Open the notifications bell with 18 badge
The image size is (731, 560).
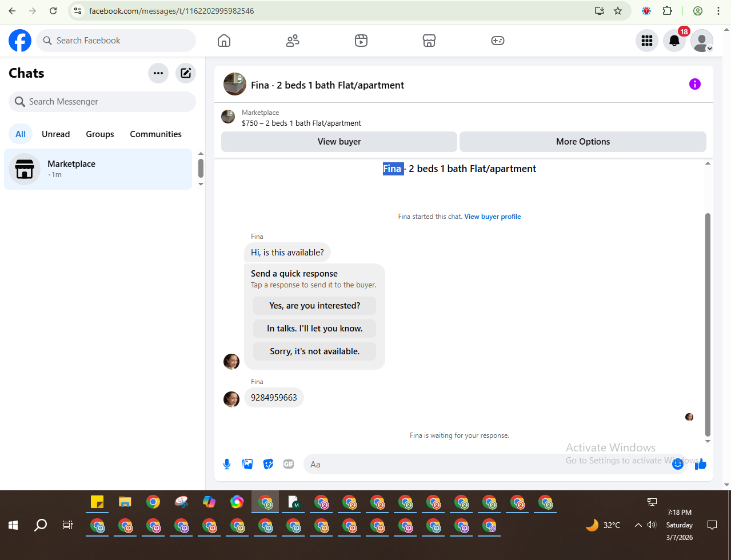674,41
